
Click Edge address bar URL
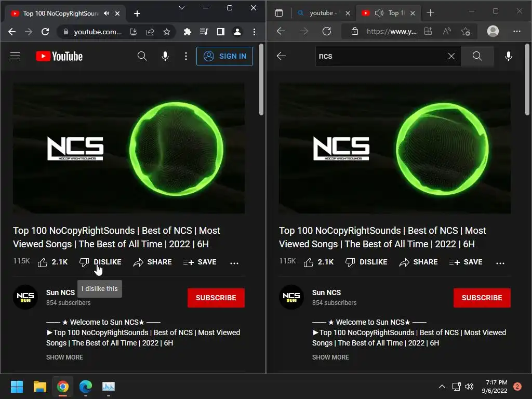(392, 32)
